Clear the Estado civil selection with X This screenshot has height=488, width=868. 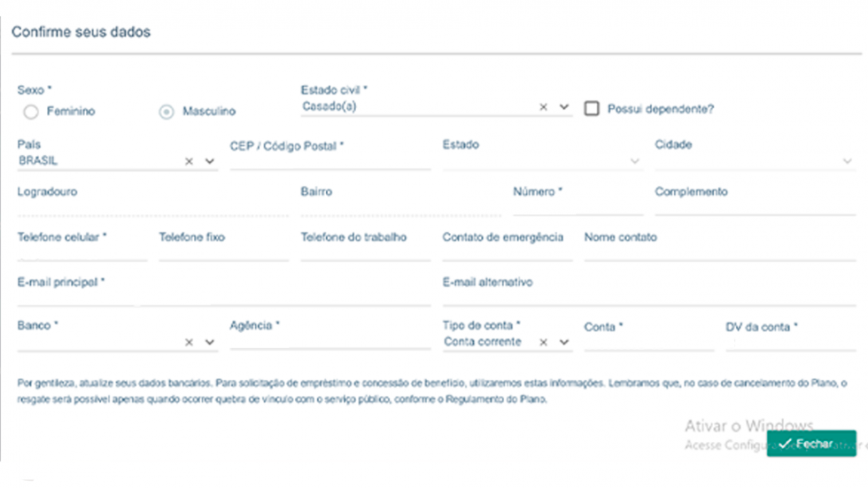[x=544, y=107]
